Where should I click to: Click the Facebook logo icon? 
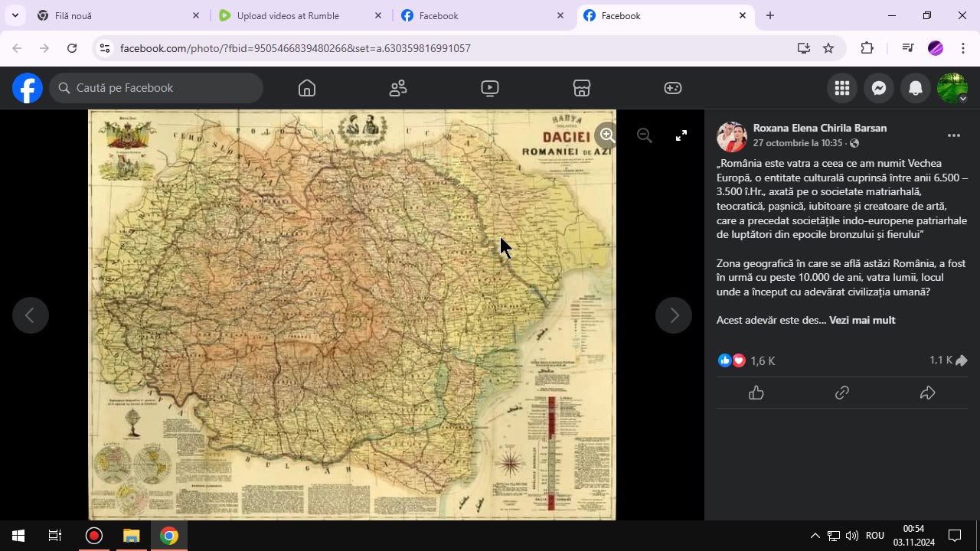click(x=27, y=88)
